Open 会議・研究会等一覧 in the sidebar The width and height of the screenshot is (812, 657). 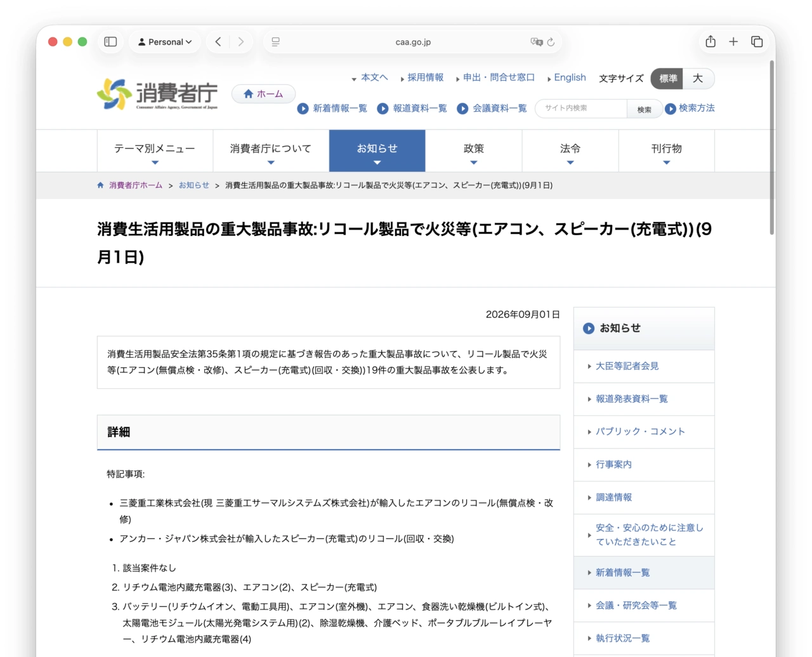644,606
